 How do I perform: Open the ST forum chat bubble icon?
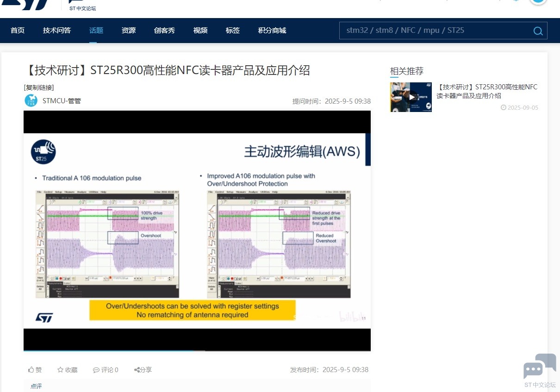point(540,366)
